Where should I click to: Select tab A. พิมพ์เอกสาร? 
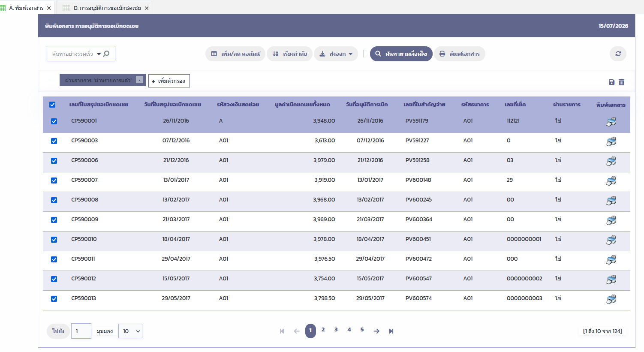[x=26, y=8]
